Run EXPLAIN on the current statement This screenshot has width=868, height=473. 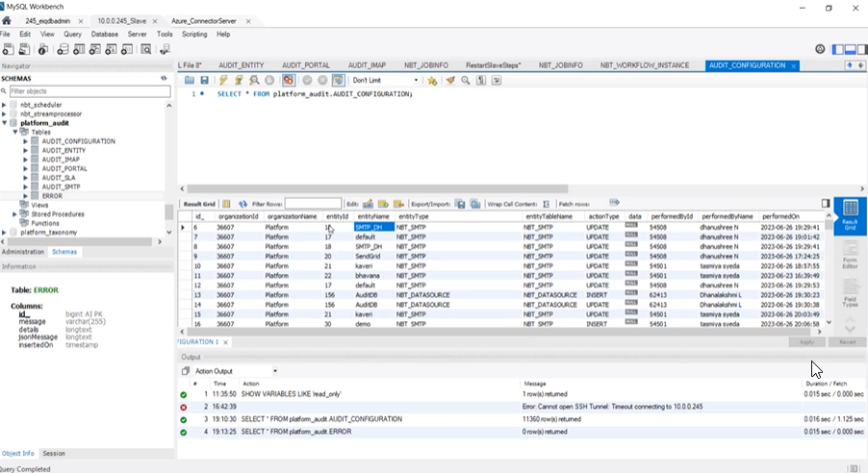click(x=254, y=80)
